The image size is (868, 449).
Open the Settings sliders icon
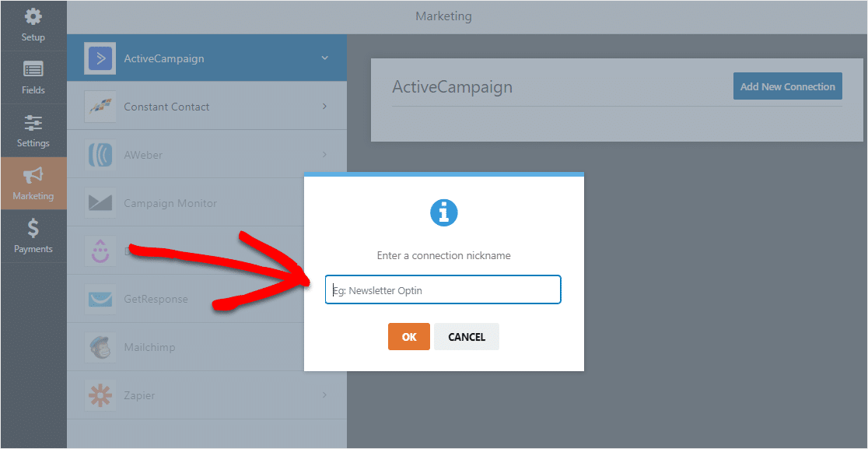[x=33, y=122]
